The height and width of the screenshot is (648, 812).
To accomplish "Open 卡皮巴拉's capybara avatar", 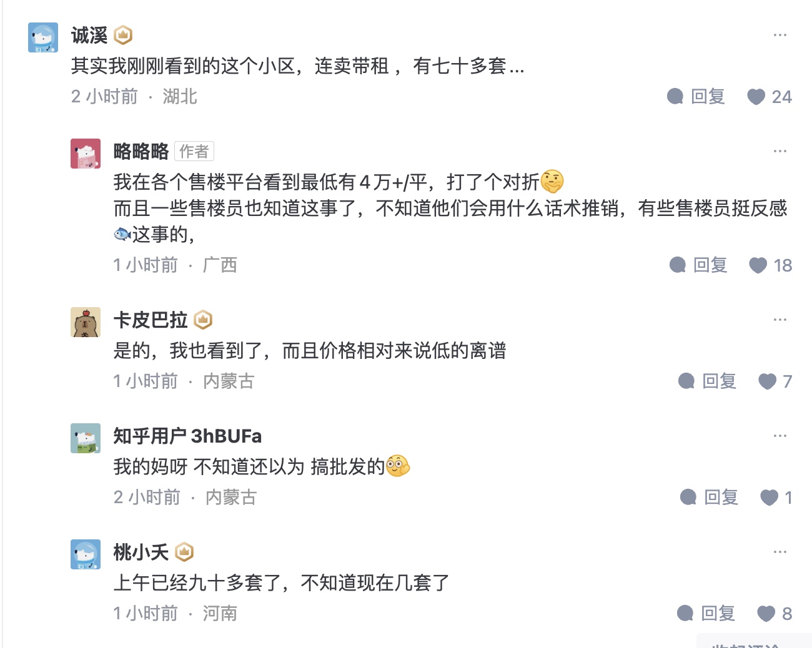I will (x=86, y=322).
